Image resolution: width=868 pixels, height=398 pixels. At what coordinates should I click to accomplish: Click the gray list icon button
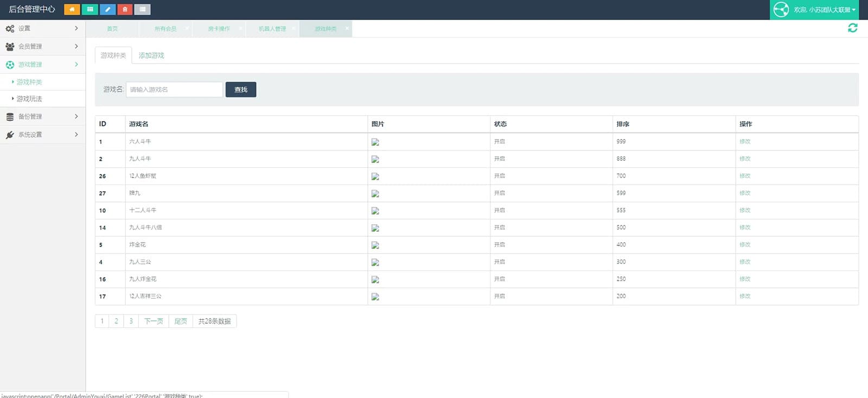[142, 9]
